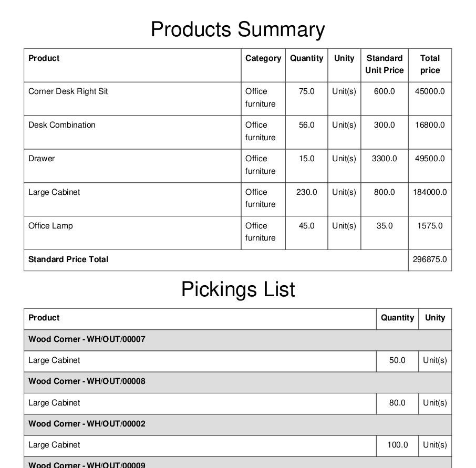Click the 75.0 quantity cell
This screenshot has width=476, height=468.
(x=307, y=91)
